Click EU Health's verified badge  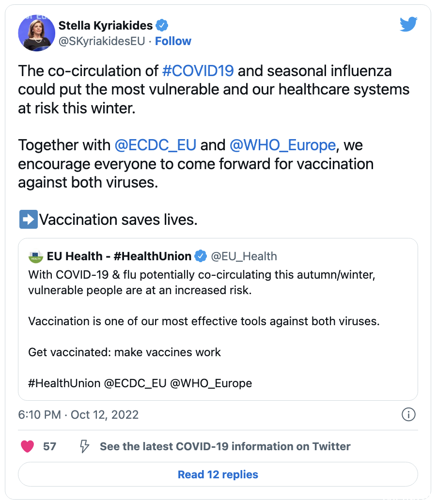pyautogui.click(x=201, y=256)
